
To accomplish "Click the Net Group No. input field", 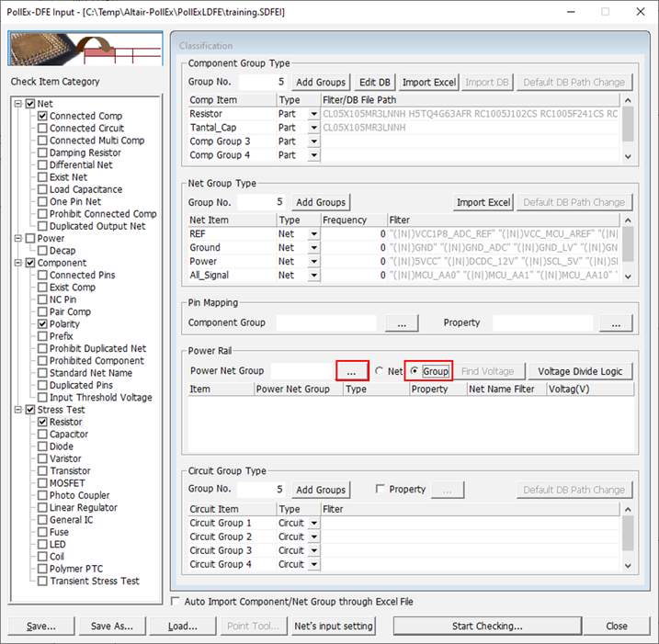I will pyautogui.click(x=261, y=202).
